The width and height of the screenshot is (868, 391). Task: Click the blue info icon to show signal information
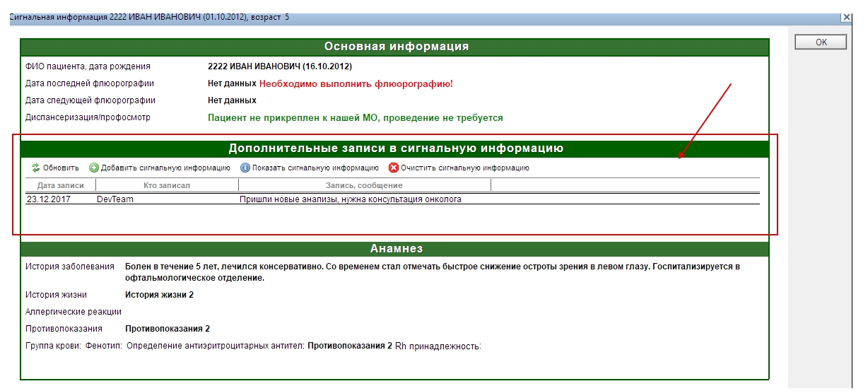(245, 168)
